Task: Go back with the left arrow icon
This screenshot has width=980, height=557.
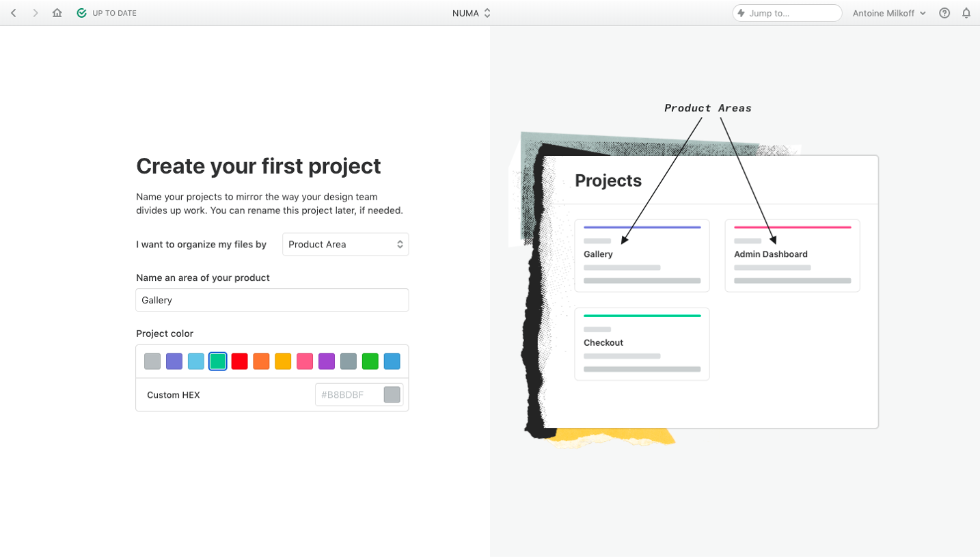Action: coord(14,13)
